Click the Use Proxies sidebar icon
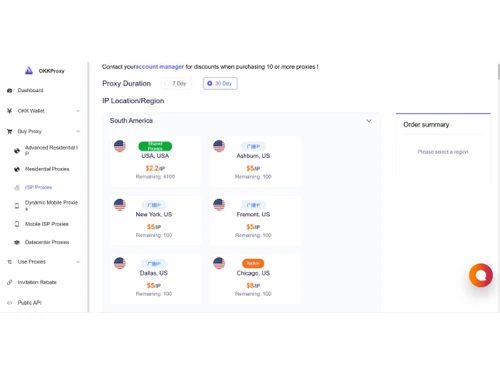Image resolution: width=500 pixels, height=375 pixels. [x=10, y=262]
